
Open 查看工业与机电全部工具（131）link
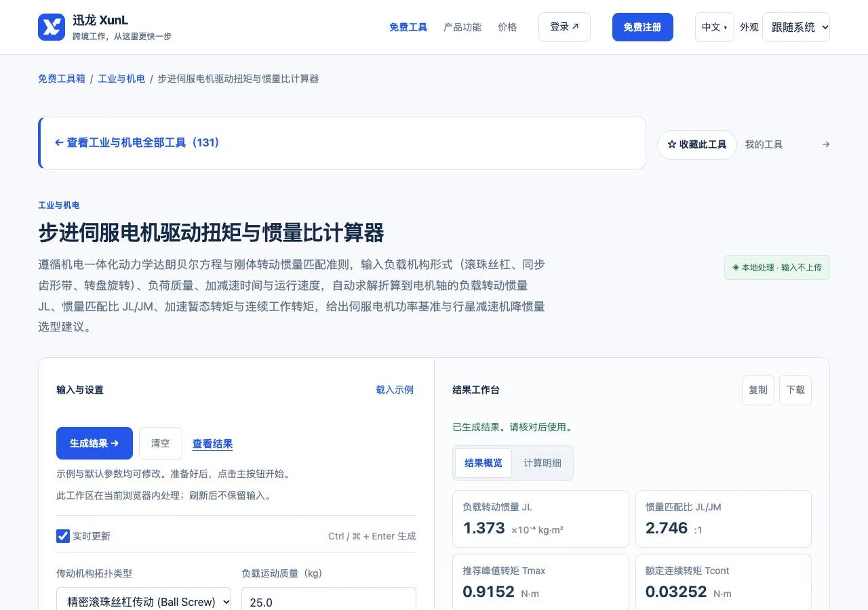[137, 143]
